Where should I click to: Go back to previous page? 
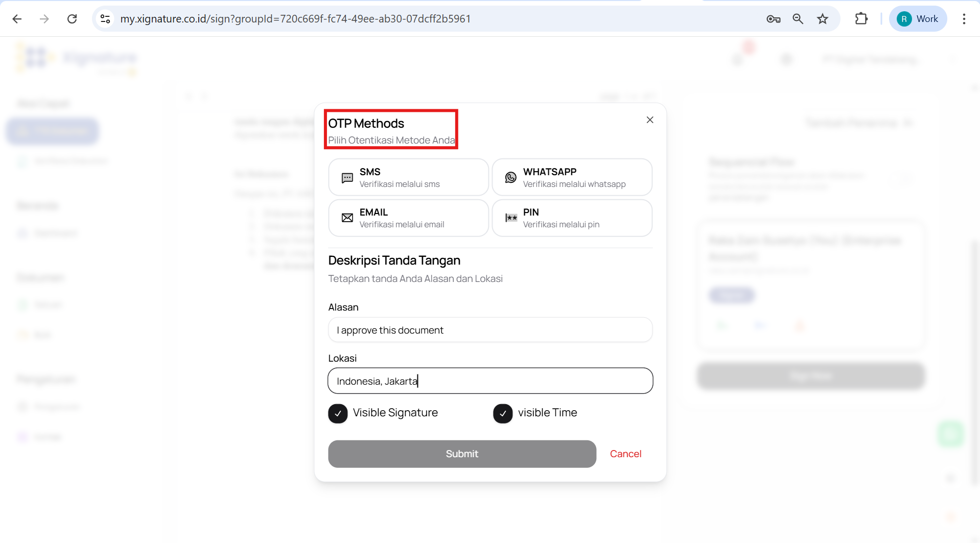tap(17, 19)
